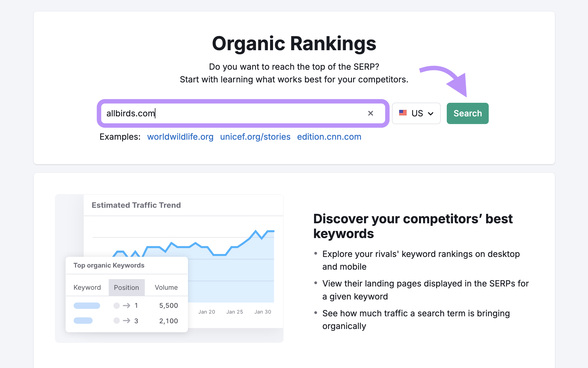Click the Search button
The image size is (588, 368).
[467, 113]
